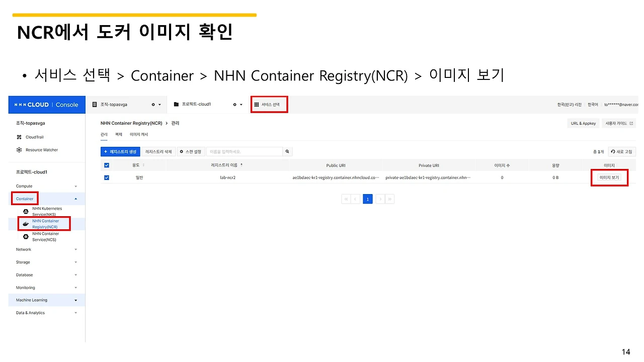Click the Private URI value starting with private-ae1bdaec

click(x=428, y=177)
